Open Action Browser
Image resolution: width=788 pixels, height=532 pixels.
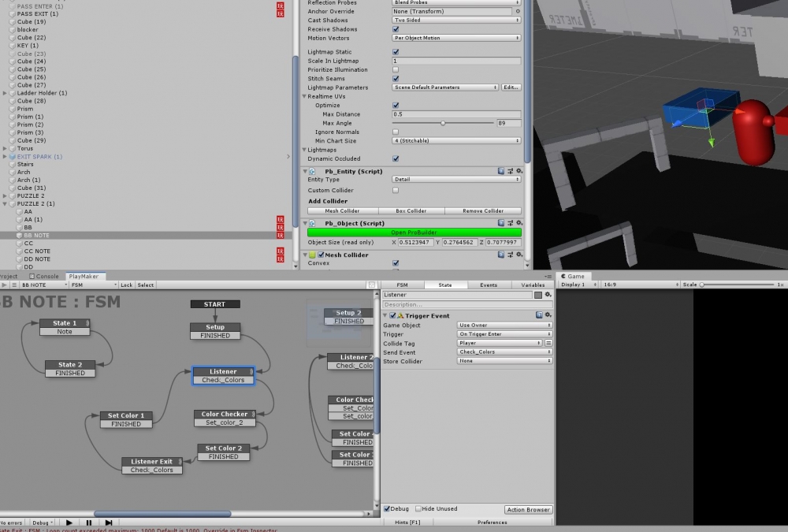(x=528, y=509)
